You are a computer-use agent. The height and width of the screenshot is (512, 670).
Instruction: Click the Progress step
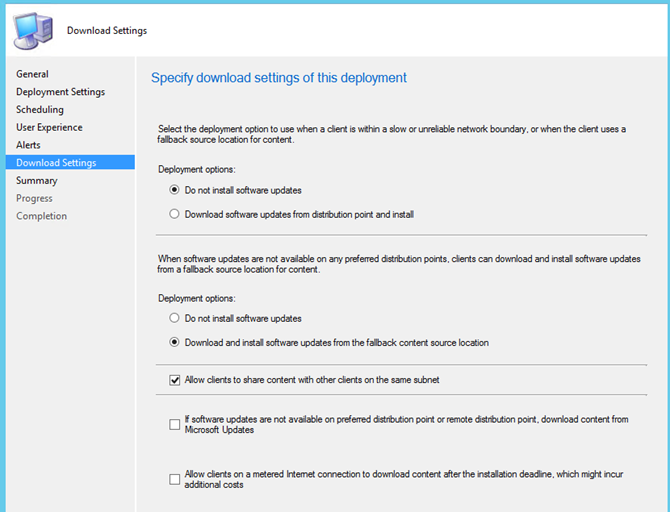point(34,198)
